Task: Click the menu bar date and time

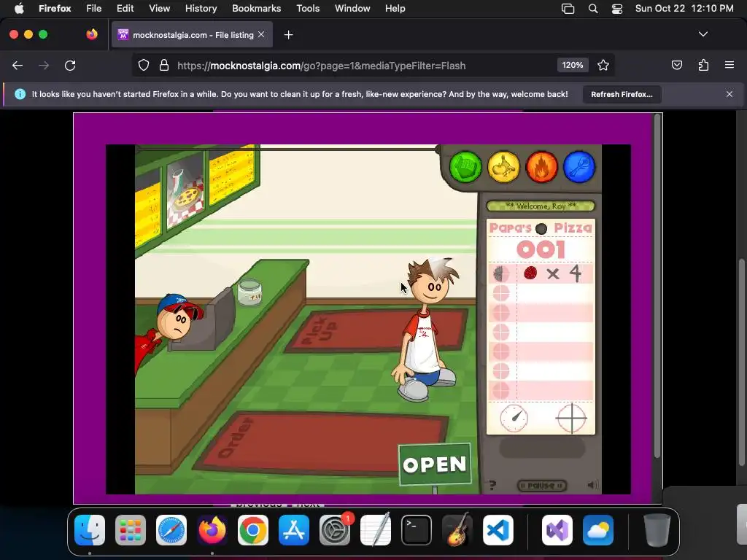Action: point(684,8)
